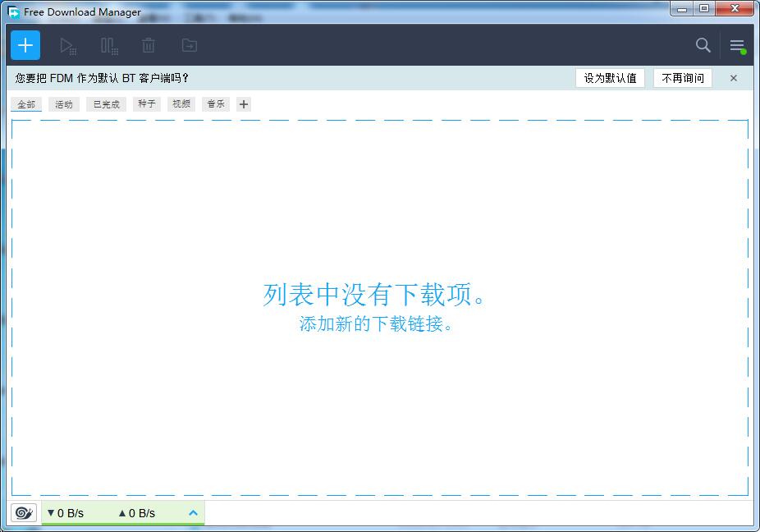Click the pause all downloads icon
Viewport: 760px width, 532px height.
[x=109, y=46]
